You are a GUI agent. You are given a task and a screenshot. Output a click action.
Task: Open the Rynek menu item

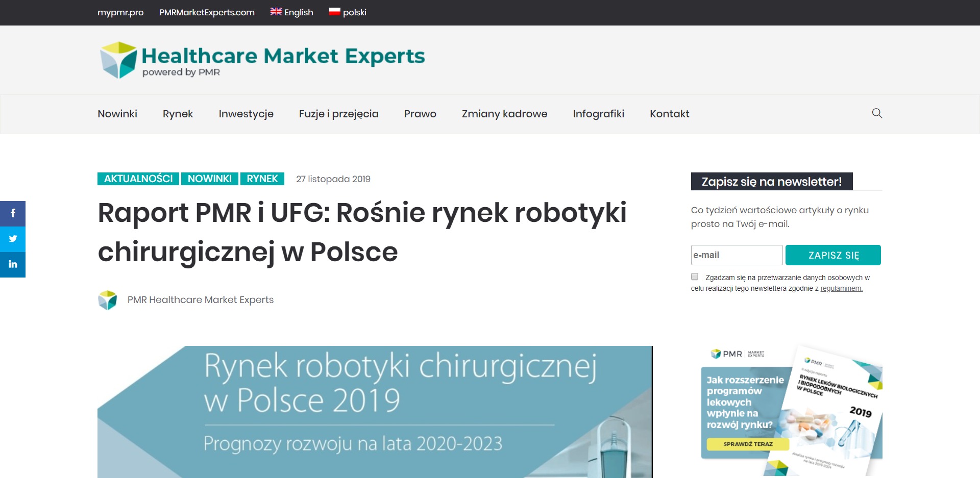click(178, 114)
